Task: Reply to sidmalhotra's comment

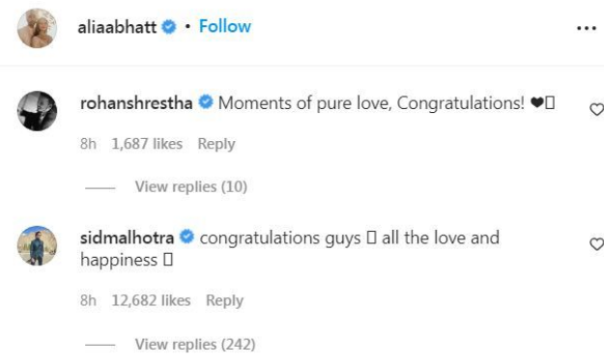Action: (x=224, y=300)
